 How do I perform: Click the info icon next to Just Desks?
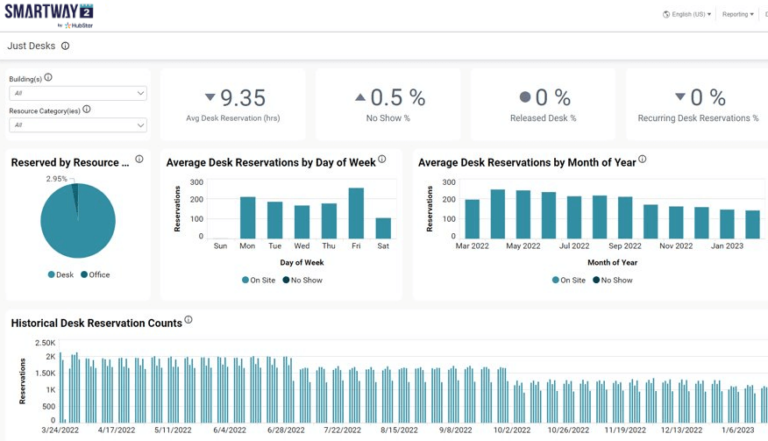(65, 46)
